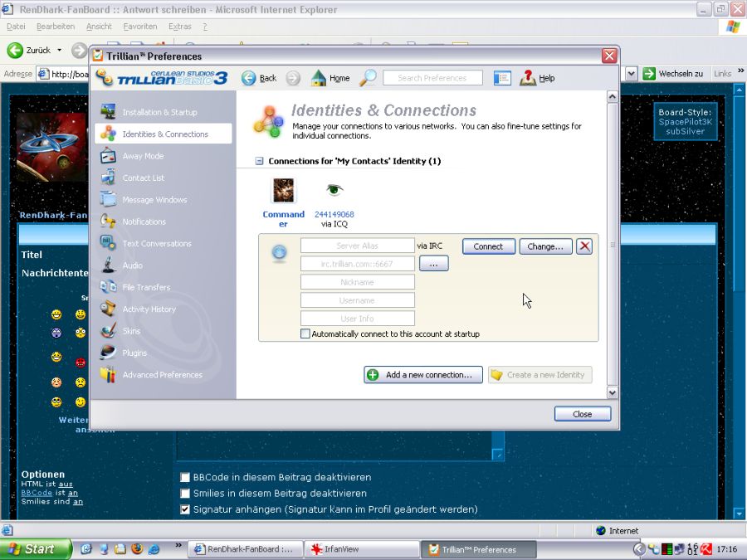Click BBCode link under Optionen
The image size is (747, 560).
tap(37, 493)
